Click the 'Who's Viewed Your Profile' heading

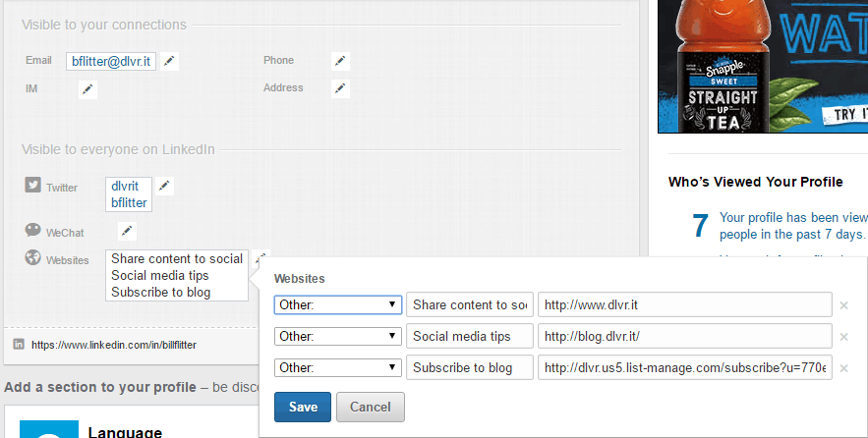pyautogui.click(x=756, y=182)
